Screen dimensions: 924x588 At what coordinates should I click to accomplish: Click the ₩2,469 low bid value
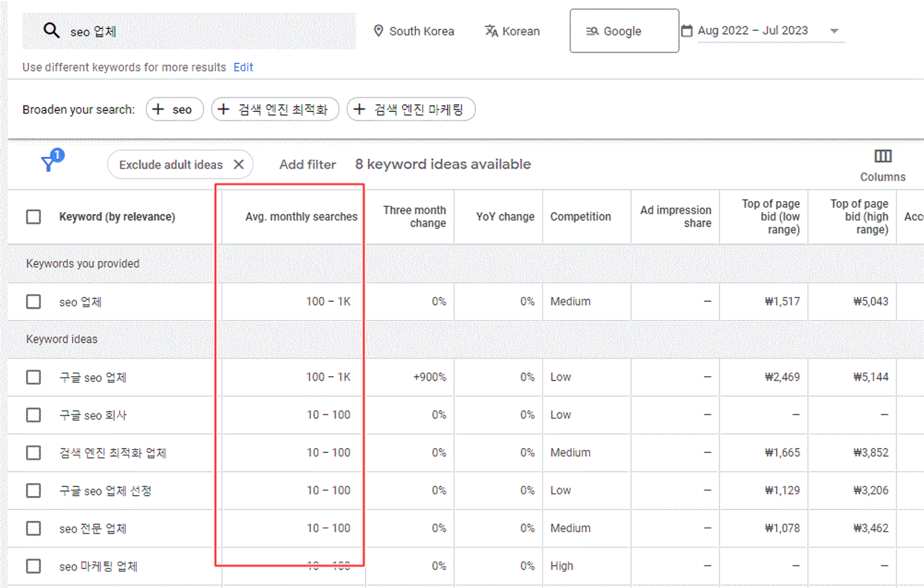point(783,377)
